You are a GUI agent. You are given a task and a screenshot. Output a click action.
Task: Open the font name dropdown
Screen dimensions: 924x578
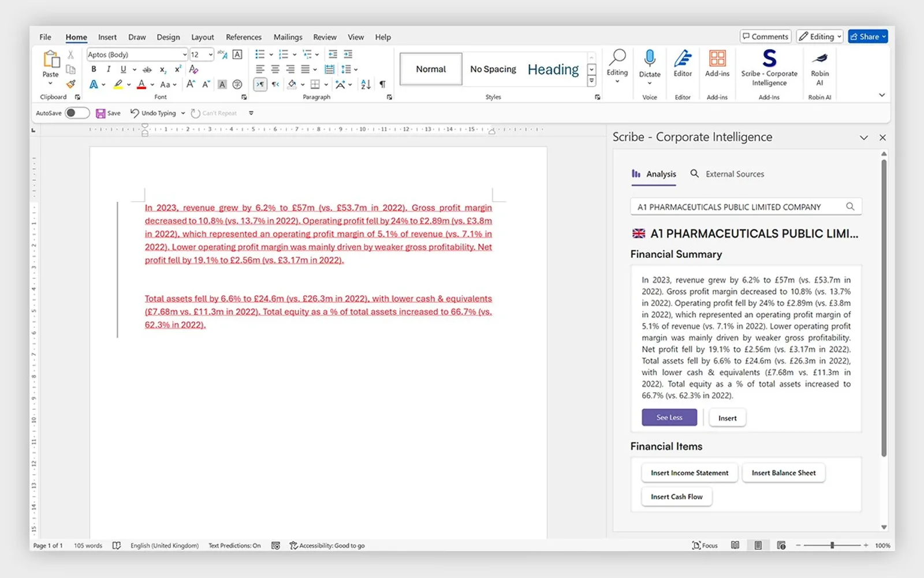185,54
